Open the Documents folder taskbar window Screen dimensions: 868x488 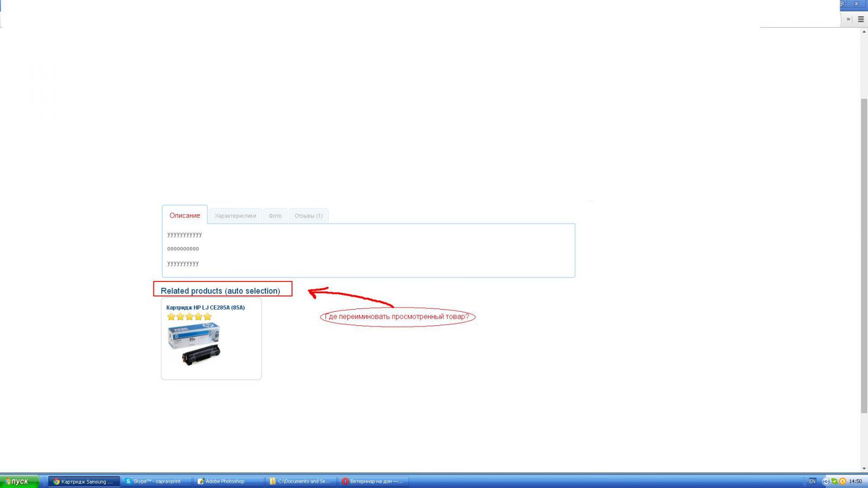point(300,481)
